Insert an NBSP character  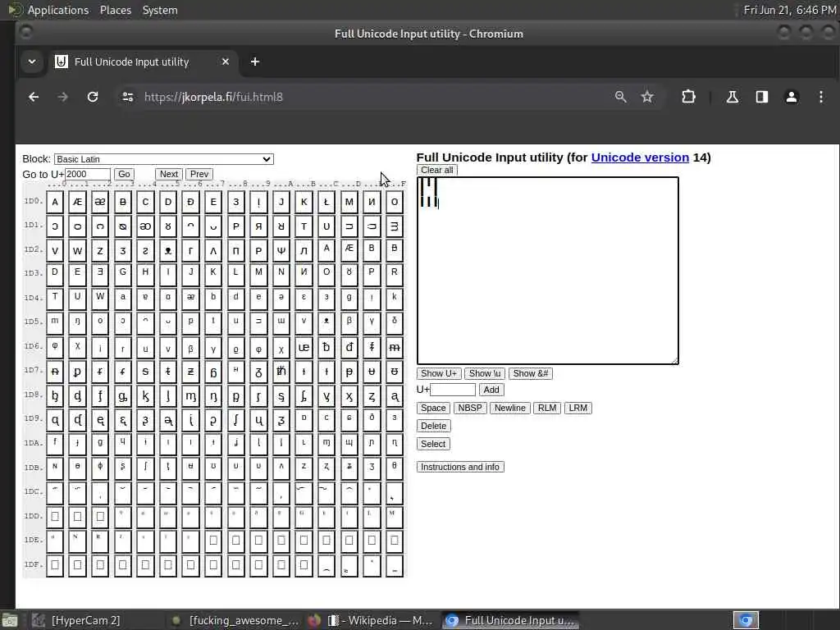(x=470, y=409)
